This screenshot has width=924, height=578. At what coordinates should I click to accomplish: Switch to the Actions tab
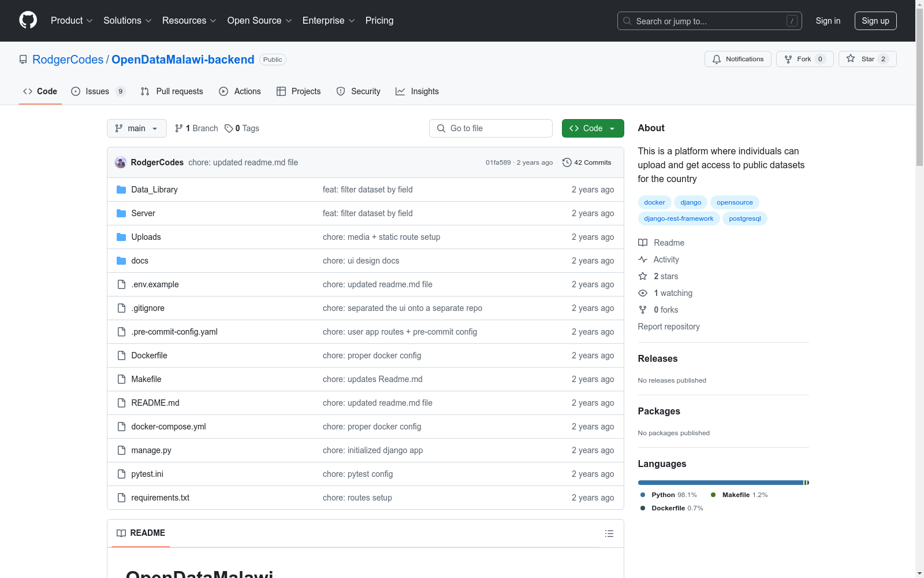tap(240, 91)
